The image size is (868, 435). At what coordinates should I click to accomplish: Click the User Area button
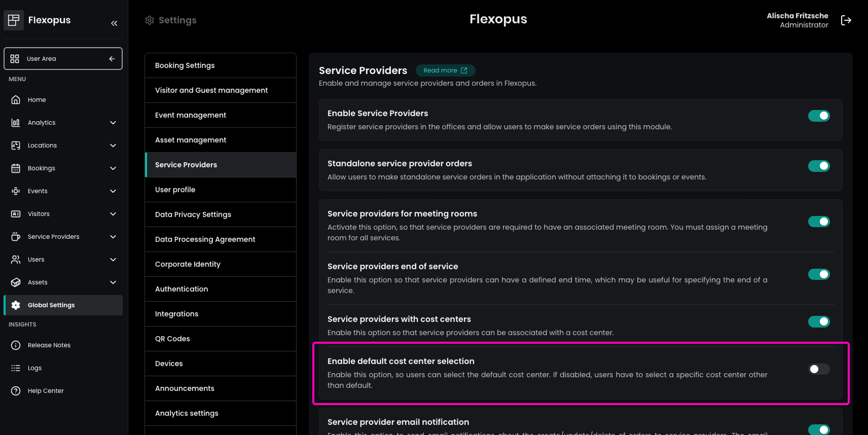tap(63, 59)
